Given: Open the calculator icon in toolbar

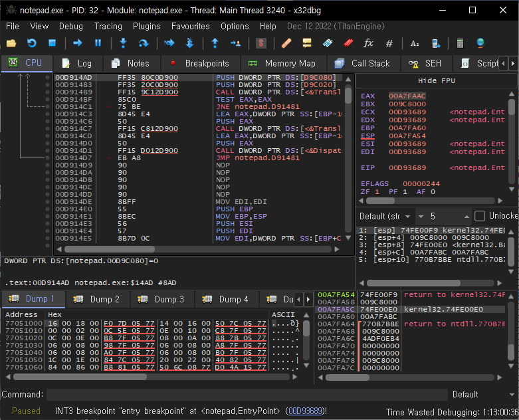Looking at the screenshot, I should pyautogui.click(x=459, y=43).
